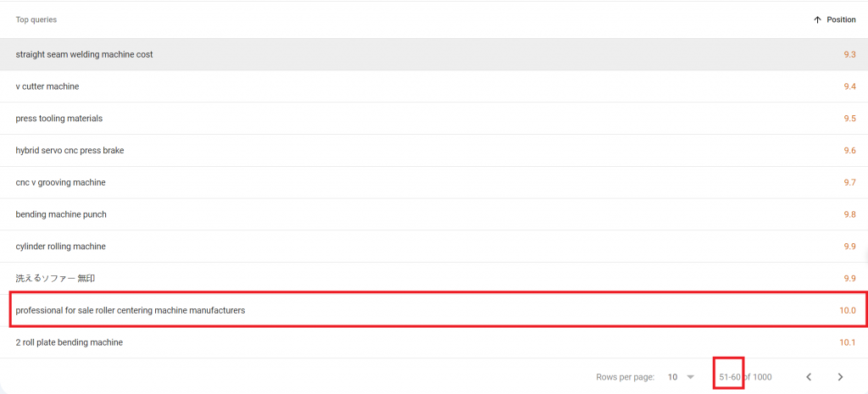Click the Top queries column header

36,20
